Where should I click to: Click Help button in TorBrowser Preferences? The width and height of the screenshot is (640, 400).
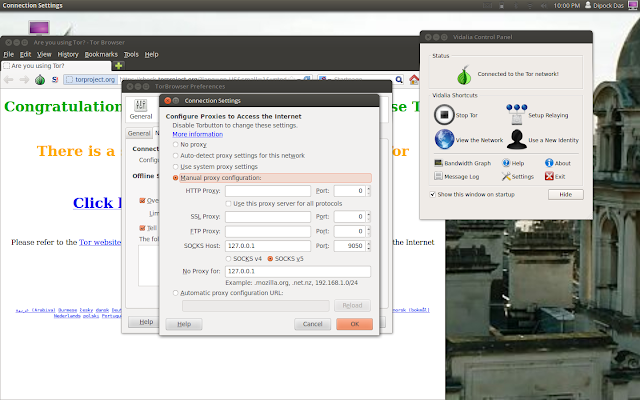click(143, 322)
